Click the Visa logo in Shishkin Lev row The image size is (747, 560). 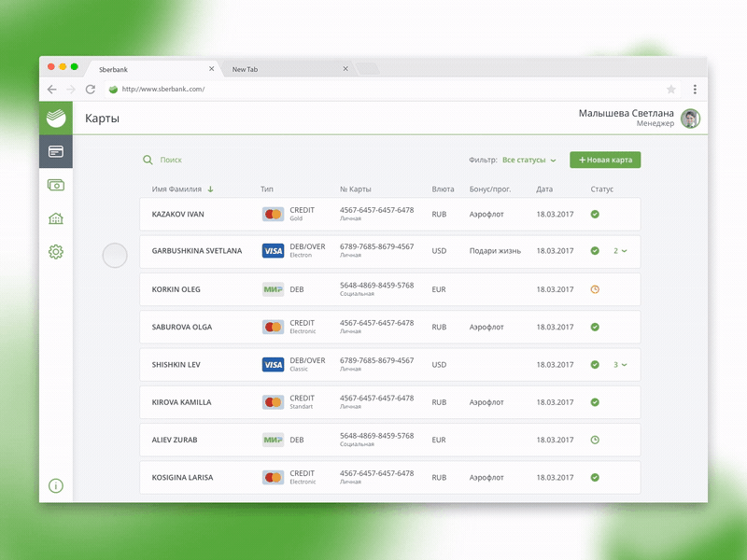click(273, 365)
